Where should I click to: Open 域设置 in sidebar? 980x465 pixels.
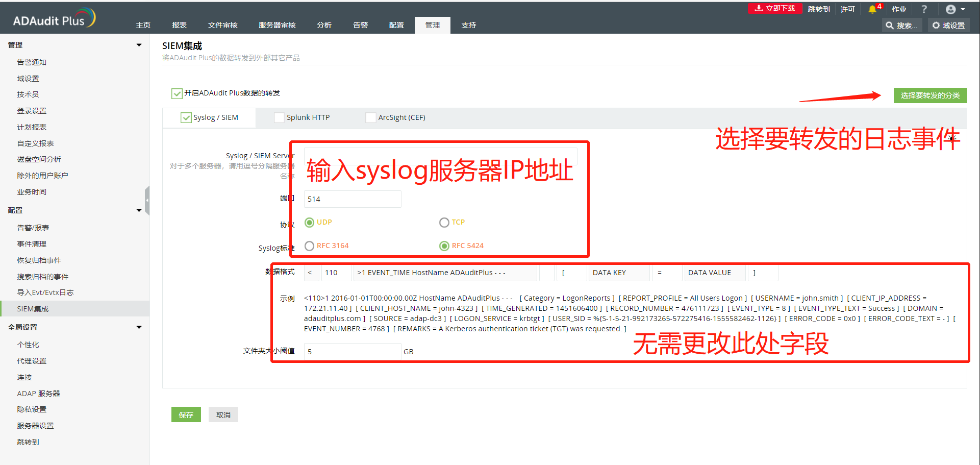coord(28,79)
